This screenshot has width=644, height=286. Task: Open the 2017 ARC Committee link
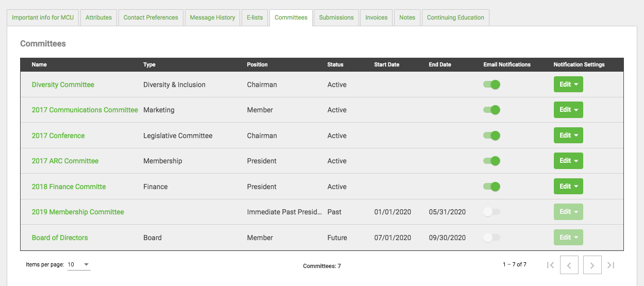[x=65, y=161]
